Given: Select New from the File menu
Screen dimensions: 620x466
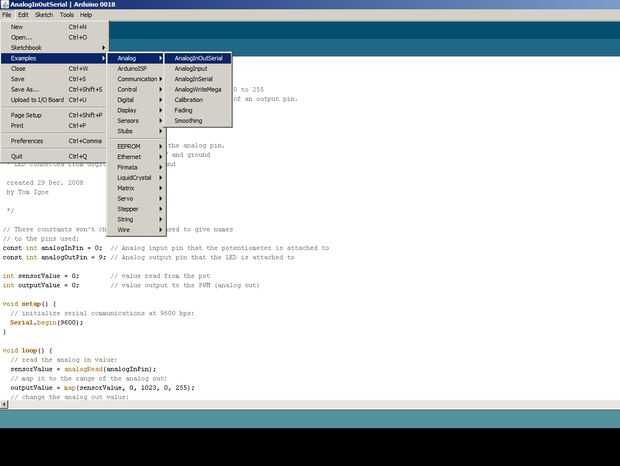Looking at the screenshot, I should pyautogui.click(x=17, y=27).
